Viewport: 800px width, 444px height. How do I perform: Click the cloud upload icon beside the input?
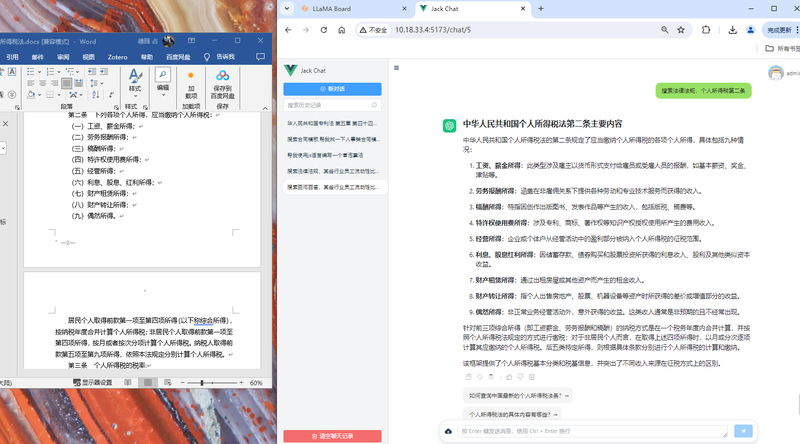[x=448, y=432]
